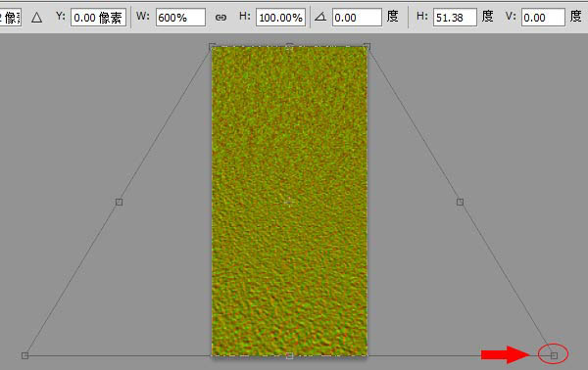Screen dimensions: 588x370
Task: Edit the W width percentage field
Action: click(180, 18)
